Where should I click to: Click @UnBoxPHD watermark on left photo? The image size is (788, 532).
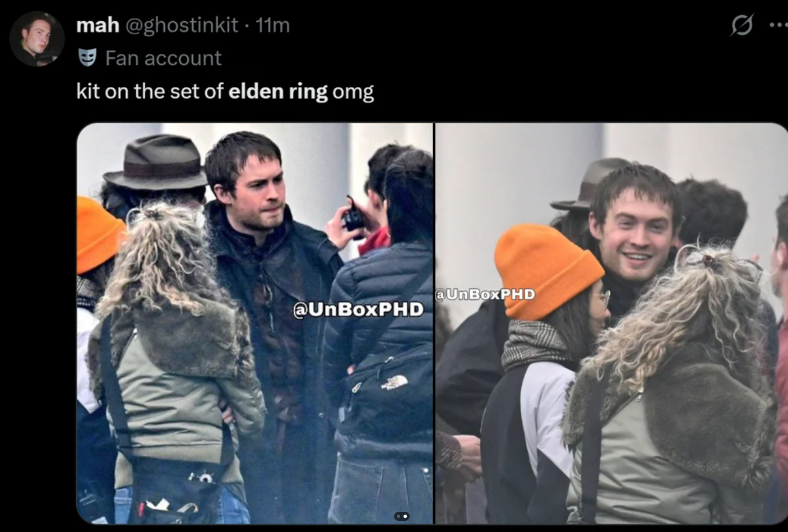point(358,309)
